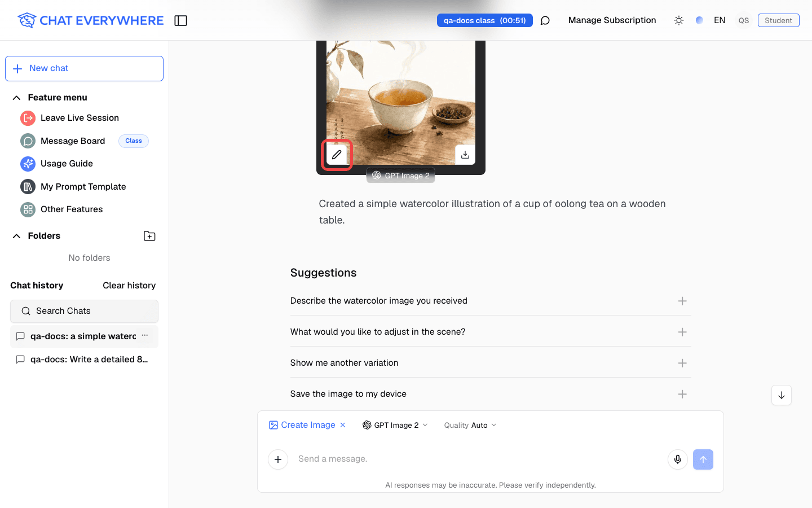Image resolution: width=812 pixels, height=508 pixels.
Task: Open the Quality Auto dropdown
Action: click(x=470, y=425)
